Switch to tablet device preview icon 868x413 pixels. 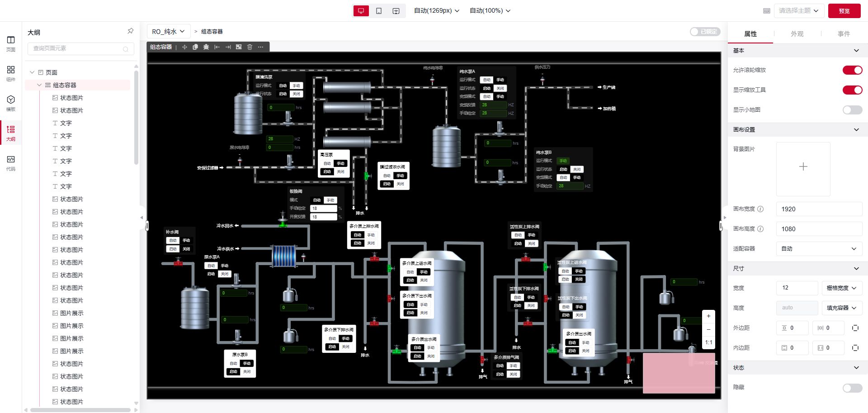pos(379,11)
